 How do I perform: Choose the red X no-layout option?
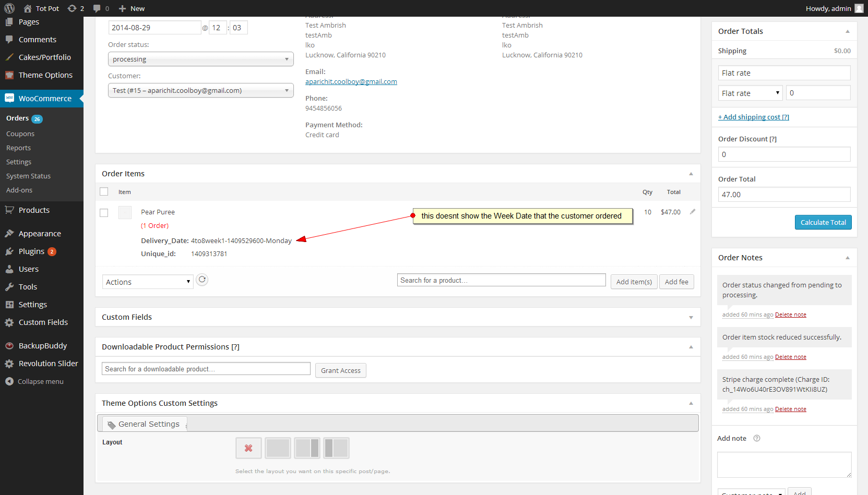pos(248,448)
